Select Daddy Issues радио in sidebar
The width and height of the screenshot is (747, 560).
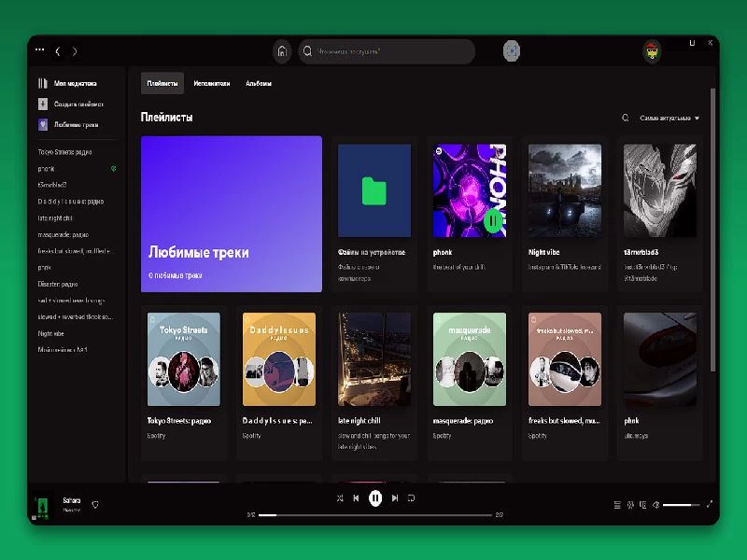[x=71, y=202]
